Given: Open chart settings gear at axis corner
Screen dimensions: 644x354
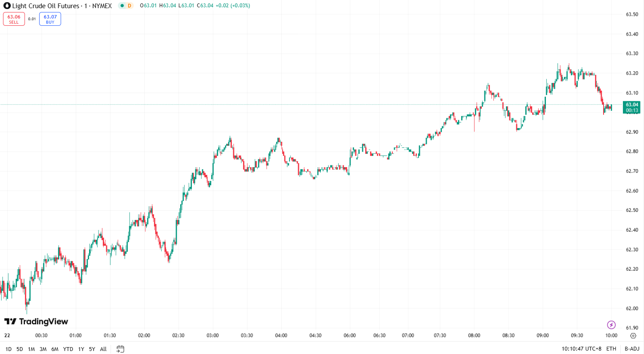Looking at the screenshot, I should pos(633,336).
